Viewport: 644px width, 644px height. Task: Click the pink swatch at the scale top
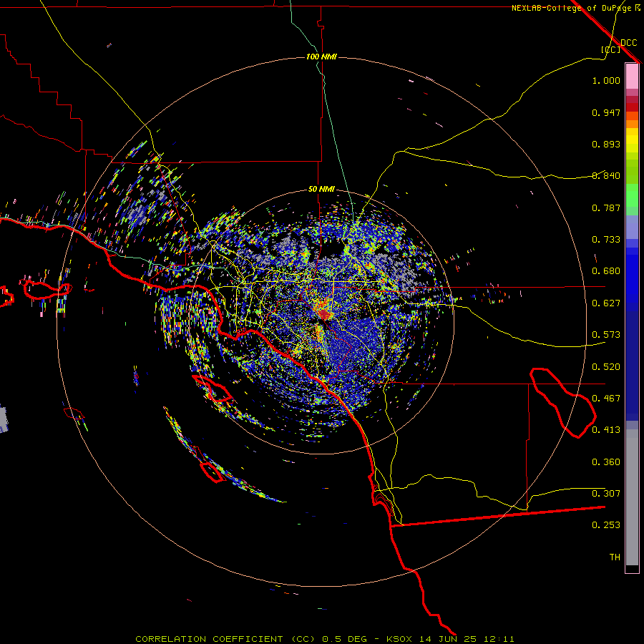point(632,77)
